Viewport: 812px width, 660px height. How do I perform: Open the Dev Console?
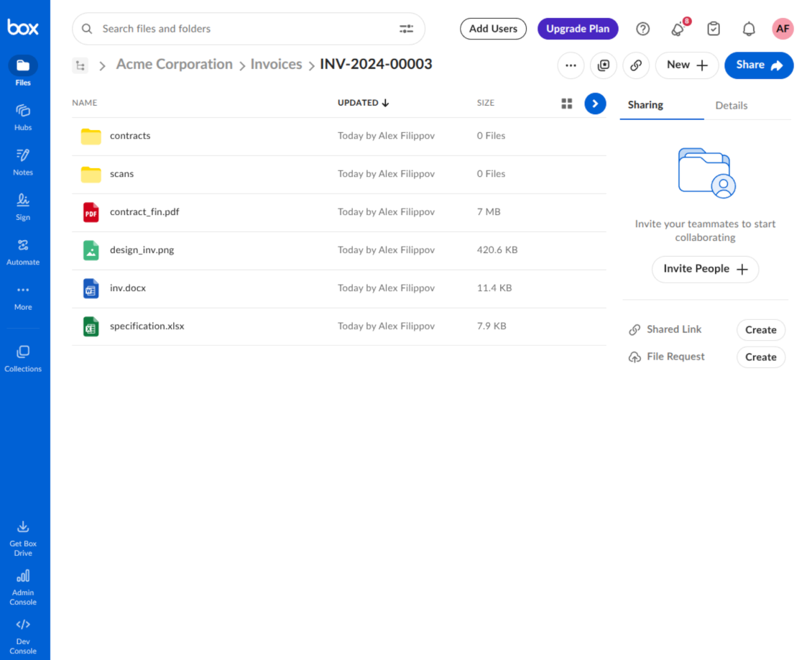pos(23,637)
